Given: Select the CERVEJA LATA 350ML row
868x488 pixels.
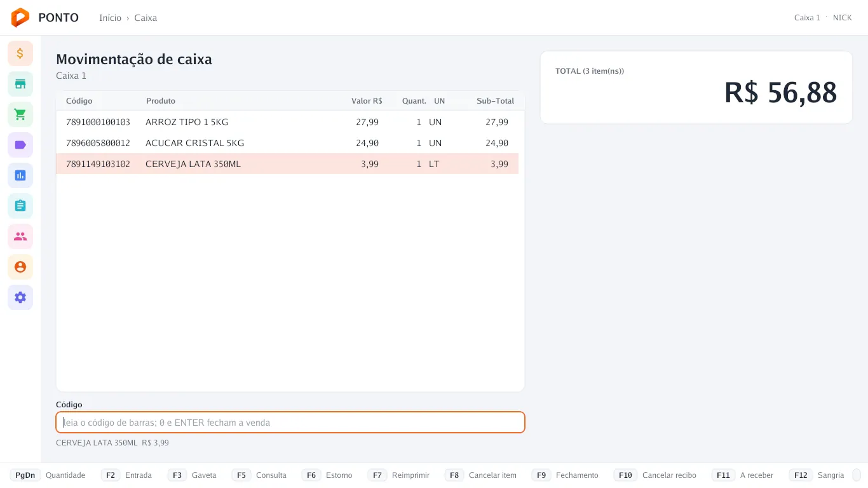Looking at the screenshot, I should click(x=287, y=164).
